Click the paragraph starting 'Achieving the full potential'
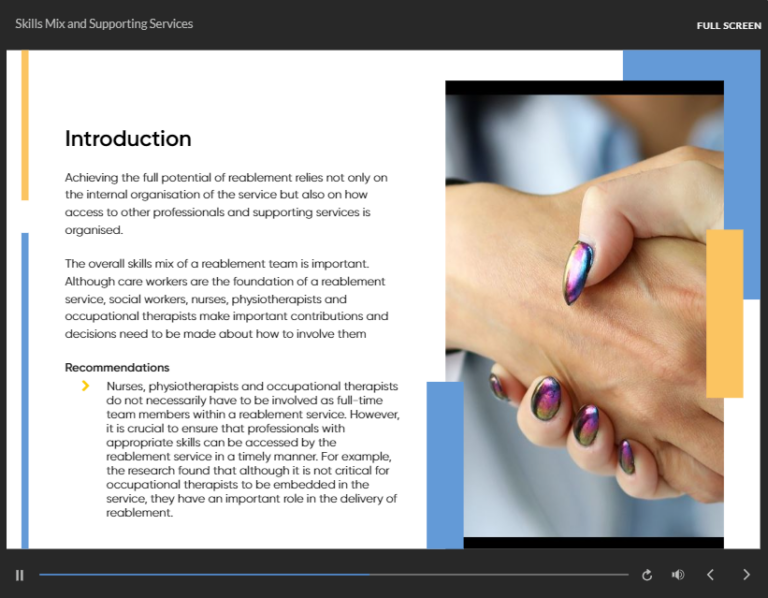768x598 pixels. pyautogui.click(x=226, y=203)
